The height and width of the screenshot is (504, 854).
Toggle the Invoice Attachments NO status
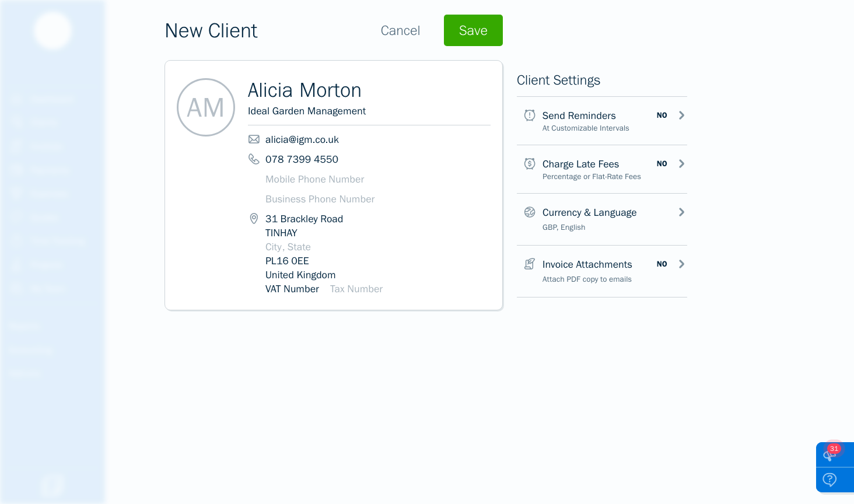(661, 264)
